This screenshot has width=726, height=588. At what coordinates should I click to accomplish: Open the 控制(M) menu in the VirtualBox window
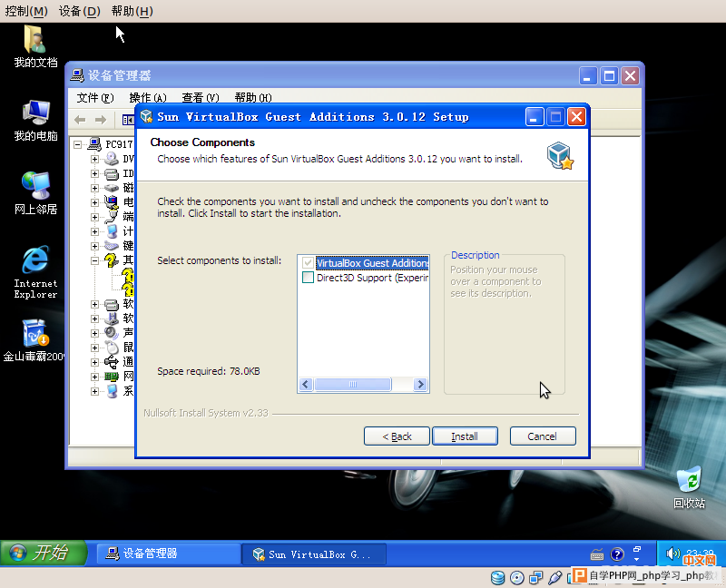(26, 11)
